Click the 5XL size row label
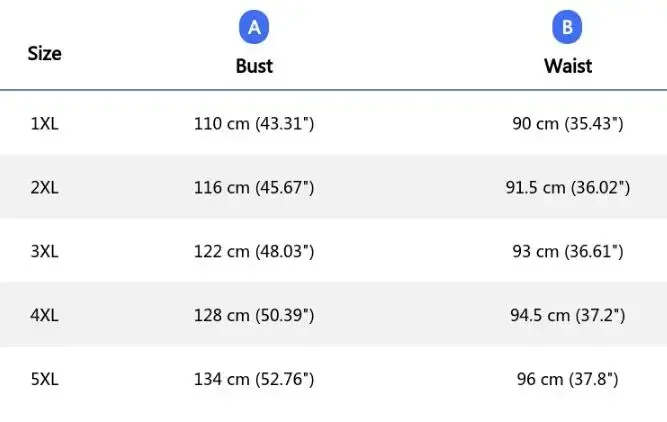The height and width of the screenshot is (422, 667). click(x=44, y=379)
